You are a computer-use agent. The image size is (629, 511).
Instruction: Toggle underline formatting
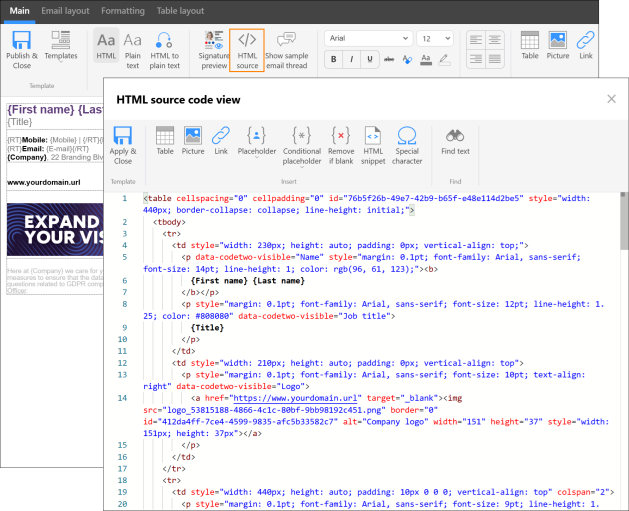[369, 59]
